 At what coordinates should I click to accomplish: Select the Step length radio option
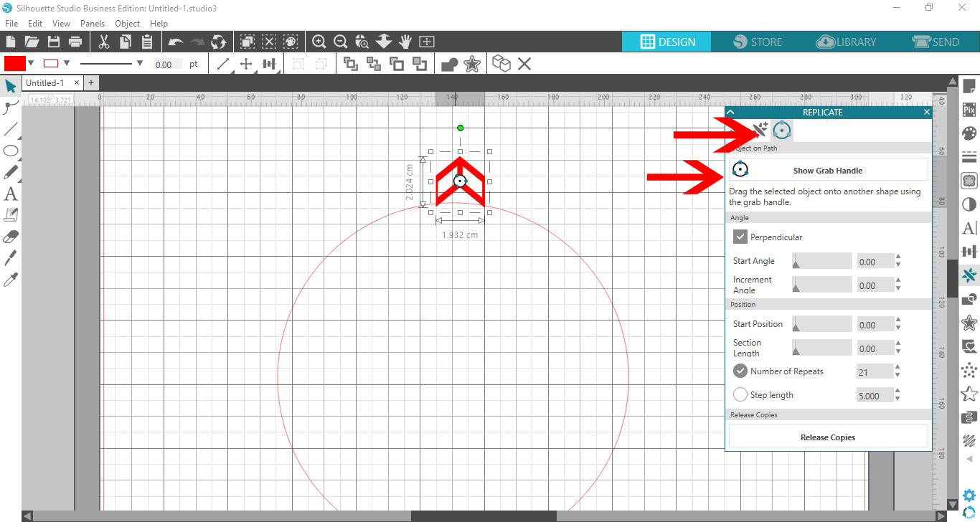740,395
